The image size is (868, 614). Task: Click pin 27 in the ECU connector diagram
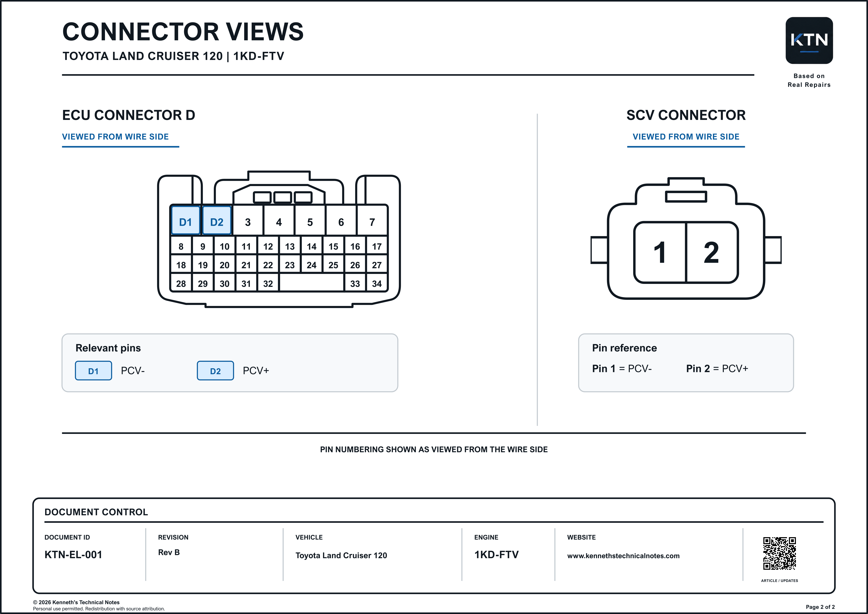click(377, 264)
